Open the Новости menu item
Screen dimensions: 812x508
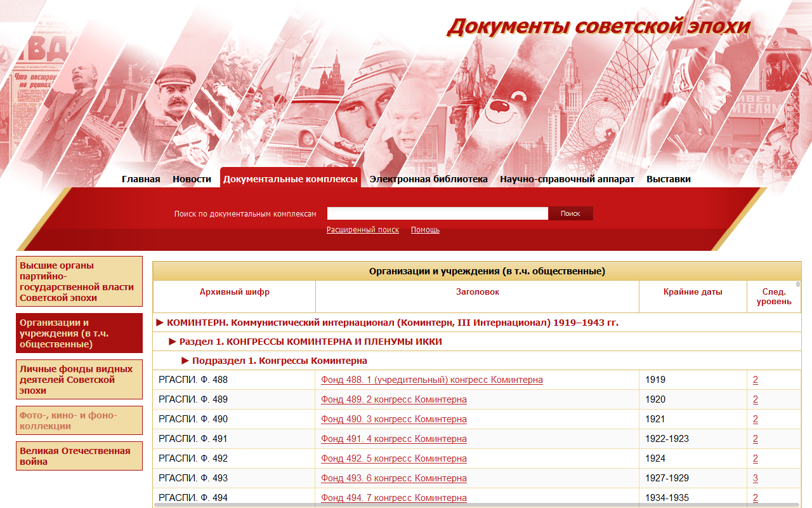tap(192, 179)
